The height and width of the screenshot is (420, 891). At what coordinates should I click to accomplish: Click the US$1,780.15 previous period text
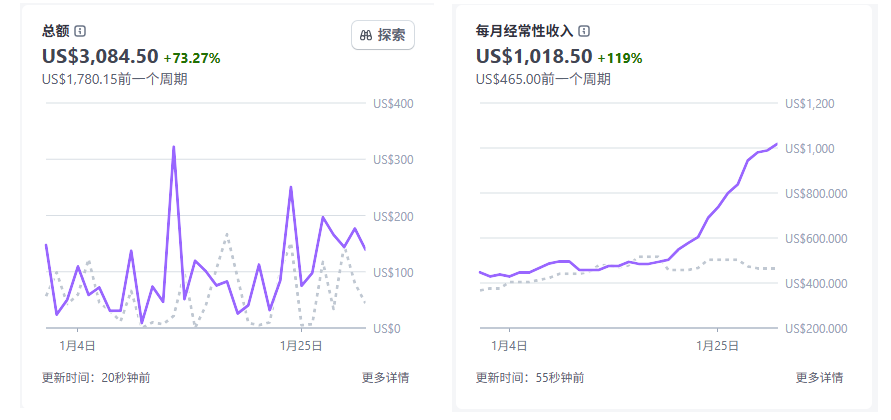point(115,79)
